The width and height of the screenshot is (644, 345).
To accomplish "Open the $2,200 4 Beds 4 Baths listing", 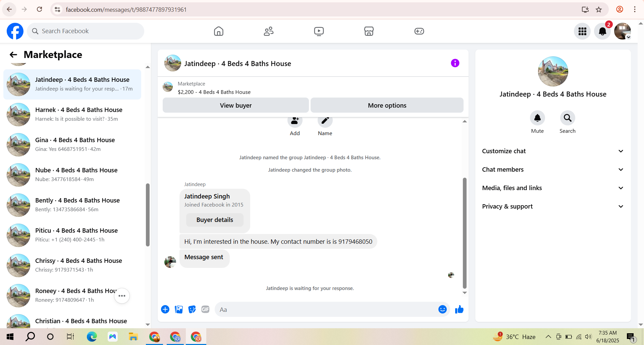I will (x=214, y=92).
